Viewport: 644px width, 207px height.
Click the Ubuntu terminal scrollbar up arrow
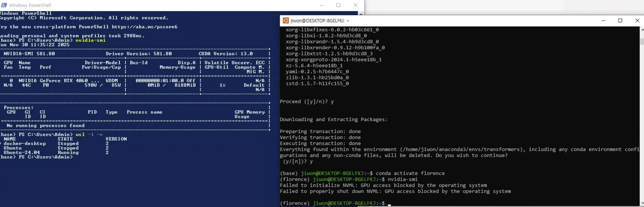pyautogui.click(x=642, y=29)
